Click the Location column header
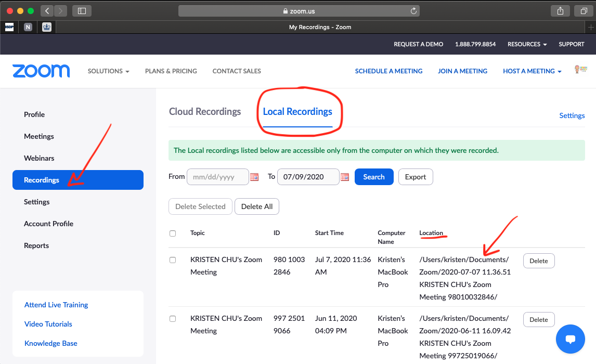The image size is (596, 364). tap(431, 233)
